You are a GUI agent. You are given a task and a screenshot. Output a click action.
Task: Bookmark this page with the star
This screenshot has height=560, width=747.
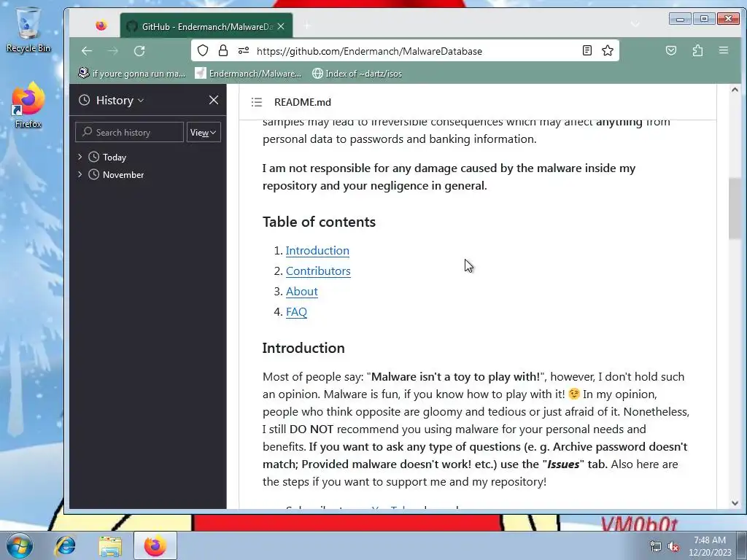[608, 50]
